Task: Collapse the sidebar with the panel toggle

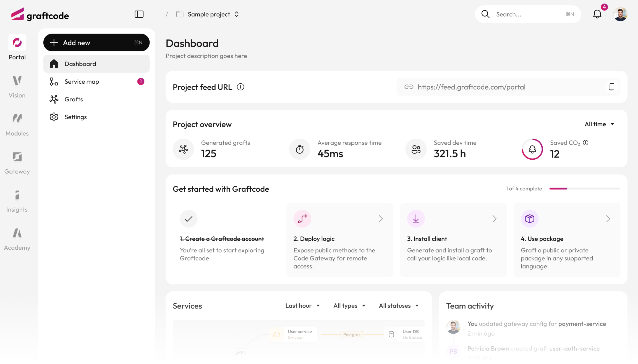Action: pyautogui.click(x=139, y=14)
